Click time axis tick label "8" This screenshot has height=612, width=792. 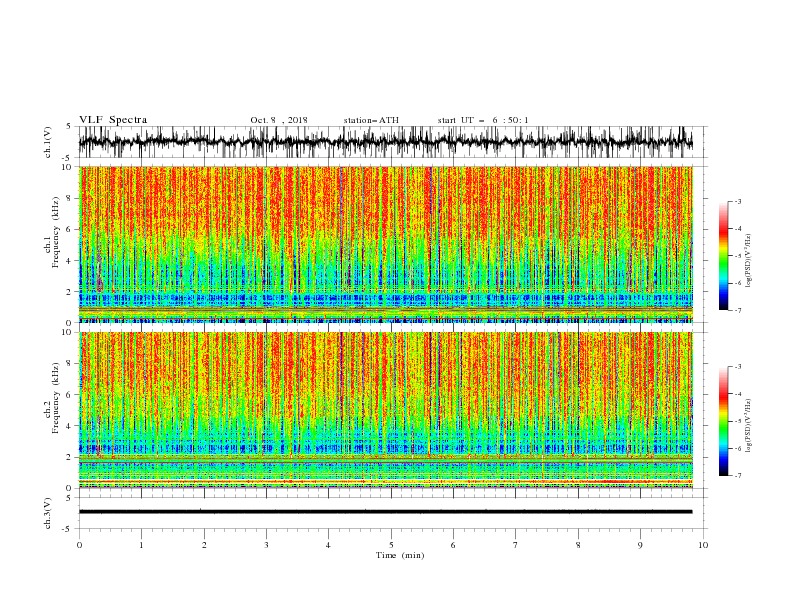(x=578, y=545)
